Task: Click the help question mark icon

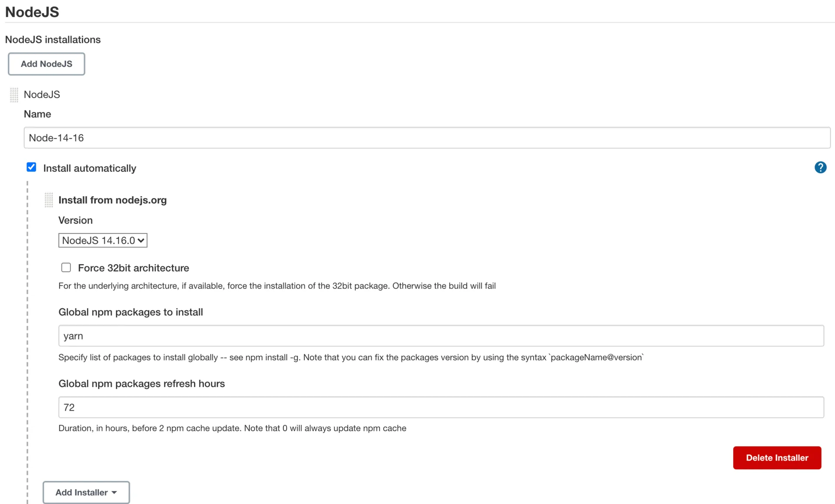Action: (820, 168)
